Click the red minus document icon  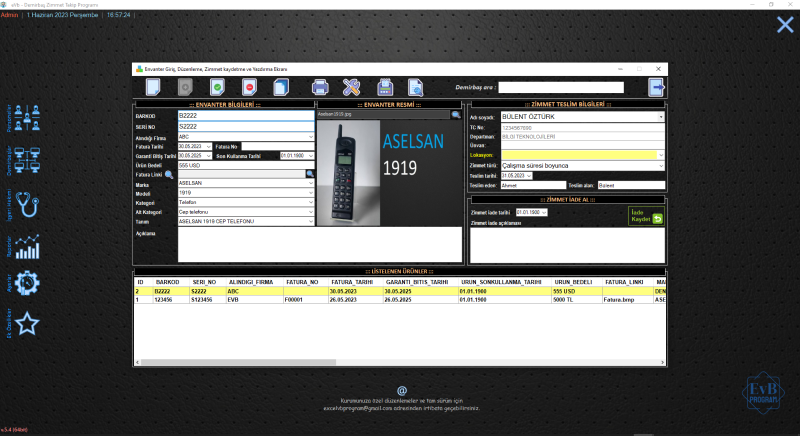pos(248,88)
